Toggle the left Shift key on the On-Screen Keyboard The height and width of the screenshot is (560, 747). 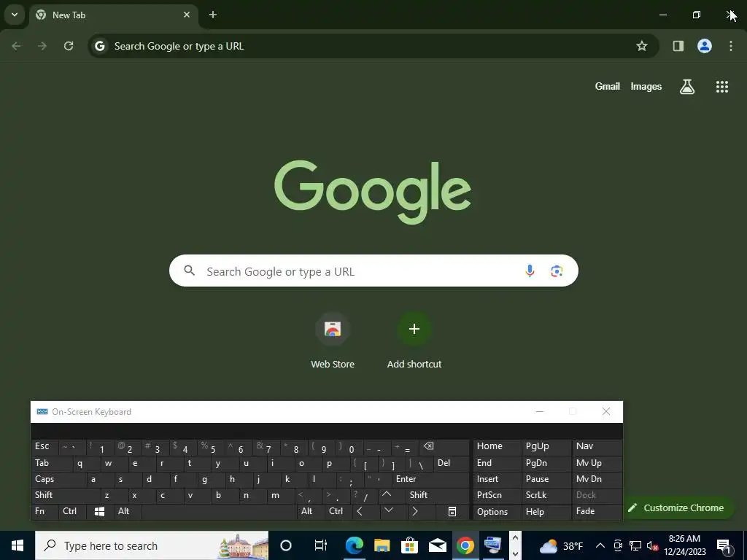(66, 495)
